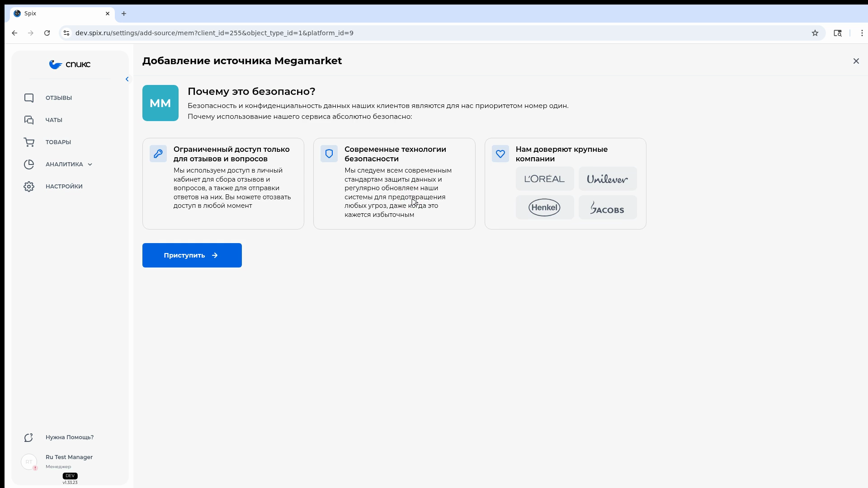Open the browser three-dot menu
The height and width of the screenshot is (488, 868).
tap(862, 33)
